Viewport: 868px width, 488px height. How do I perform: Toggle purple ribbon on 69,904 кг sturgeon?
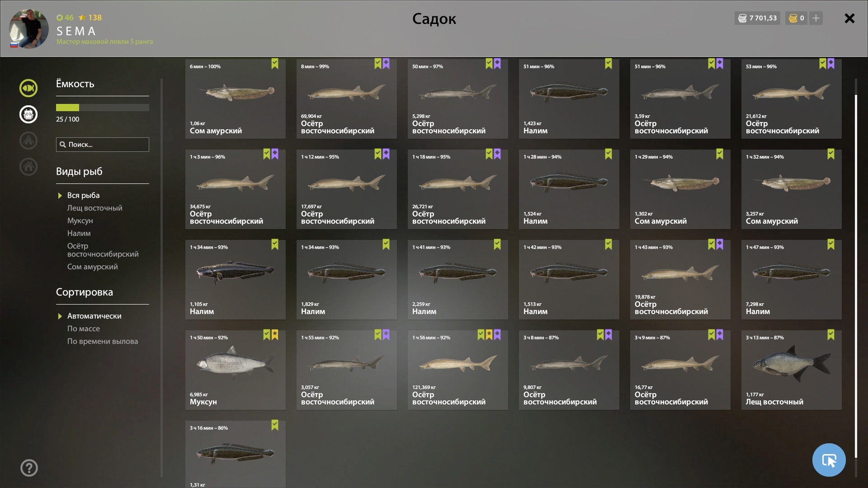(386, 64)
